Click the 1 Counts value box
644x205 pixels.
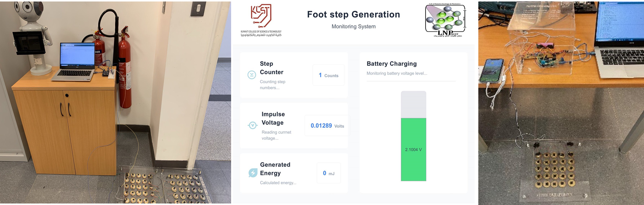pos(328,75)
